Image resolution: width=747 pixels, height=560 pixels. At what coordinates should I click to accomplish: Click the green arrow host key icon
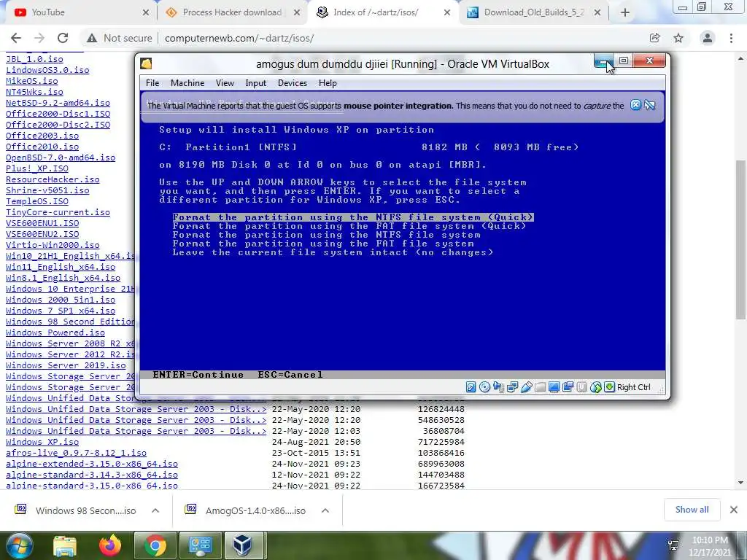(609, 387)
